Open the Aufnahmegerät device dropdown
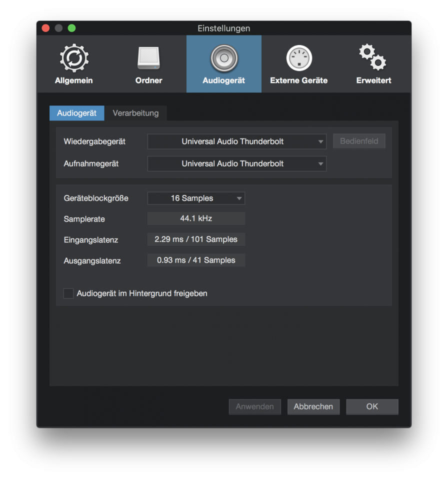Image resolution: width=448 pixels, height=480 pixels. point(236,163)
